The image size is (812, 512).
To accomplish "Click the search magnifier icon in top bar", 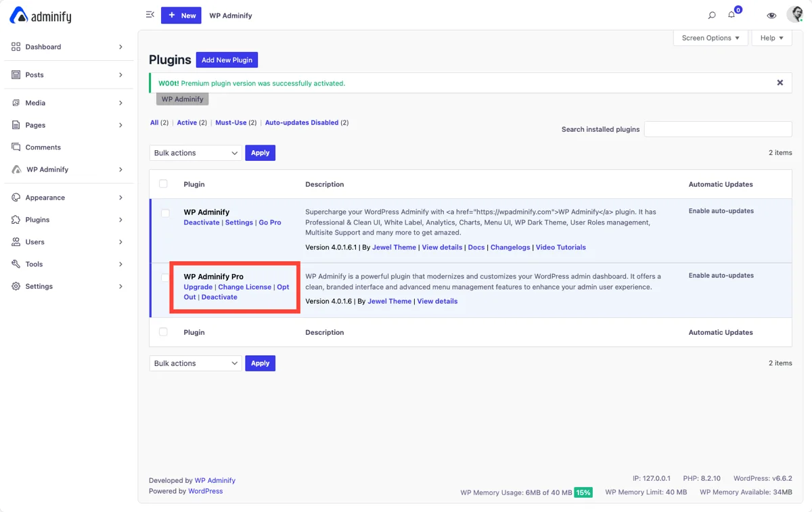I will point(712,16).
